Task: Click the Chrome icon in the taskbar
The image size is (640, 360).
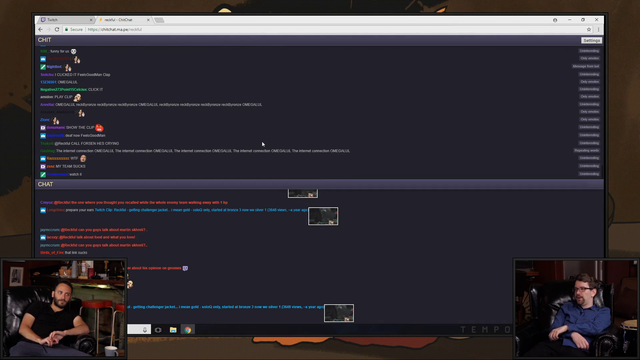Action: click(x=188, y=330)
